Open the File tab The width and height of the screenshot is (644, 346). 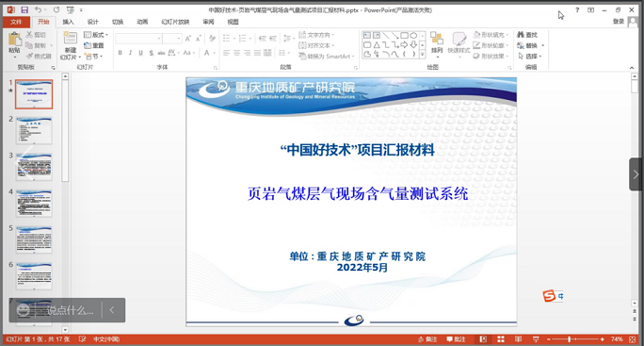tap(16, 22)
